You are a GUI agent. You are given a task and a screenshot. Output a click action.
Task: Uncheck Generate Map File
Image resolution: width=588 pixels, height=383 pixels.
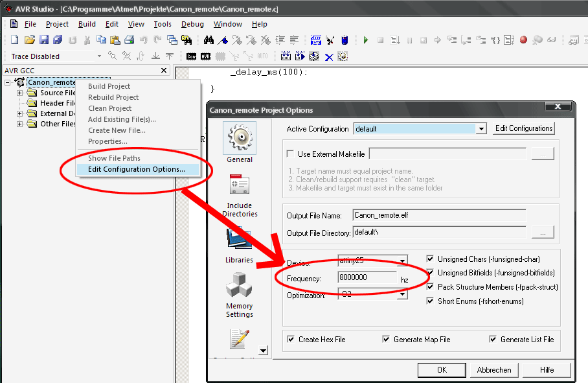[x=386, y=339]
